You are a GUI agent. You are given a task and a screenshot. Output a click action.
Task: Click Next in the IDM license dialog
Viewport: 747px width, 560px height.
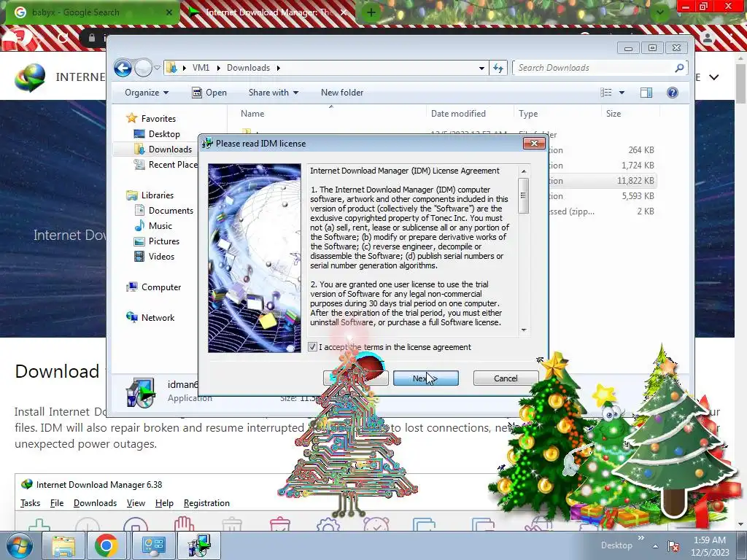tap(426, 378)
